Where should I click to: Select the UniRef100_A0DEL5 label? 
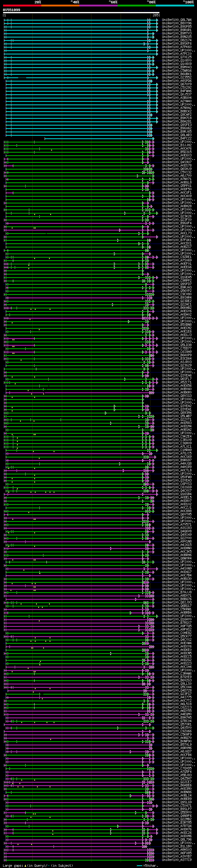[x=177, y=497]
